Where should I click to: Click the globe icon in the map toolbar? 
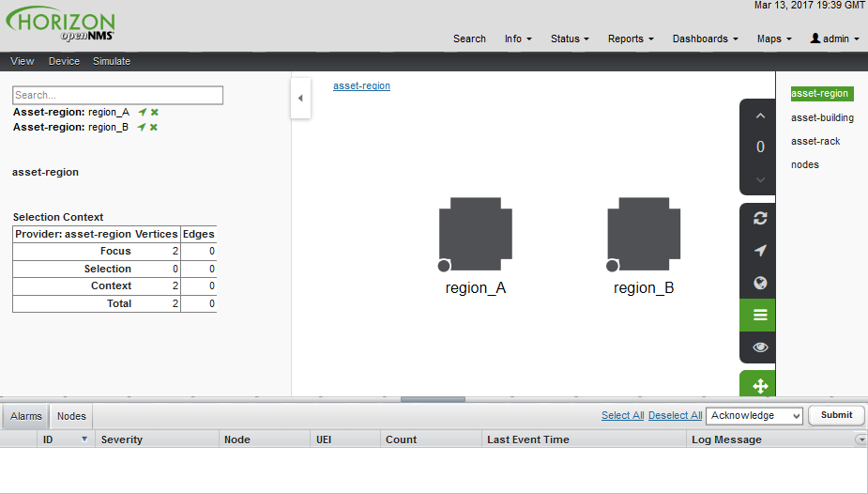pyautogui.click(x=760, y=283)
